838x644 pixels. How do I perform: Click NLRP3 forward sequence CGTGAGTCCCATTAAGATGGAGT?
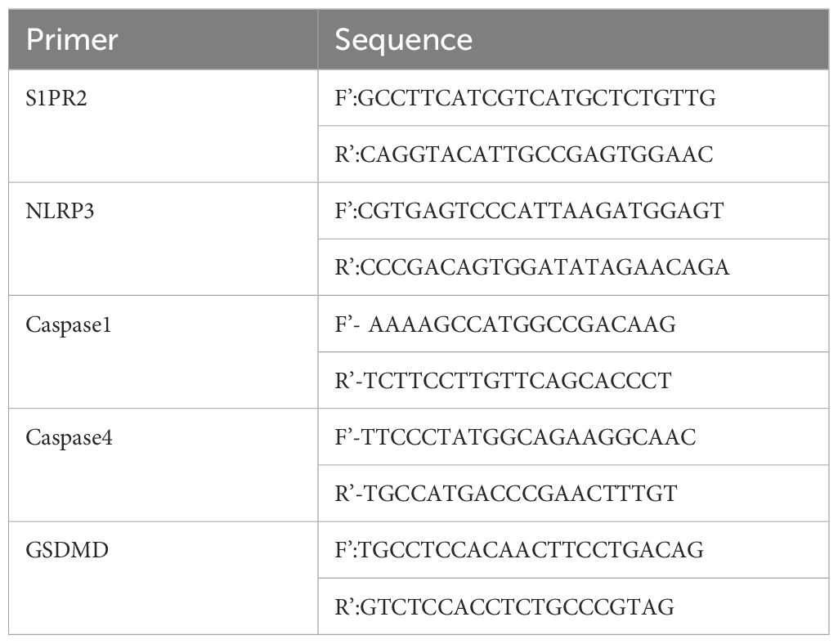tap(541, 211)
